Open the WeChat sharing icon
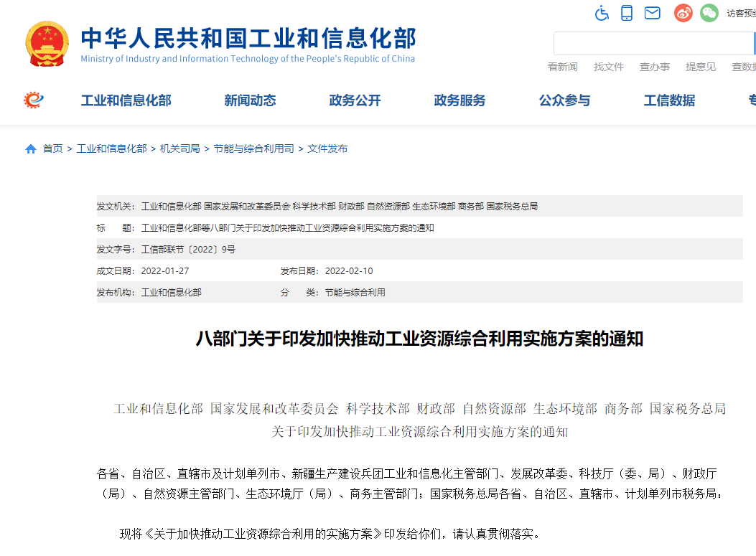Viewport: 756px width, 556px height. tap(709, 12)
